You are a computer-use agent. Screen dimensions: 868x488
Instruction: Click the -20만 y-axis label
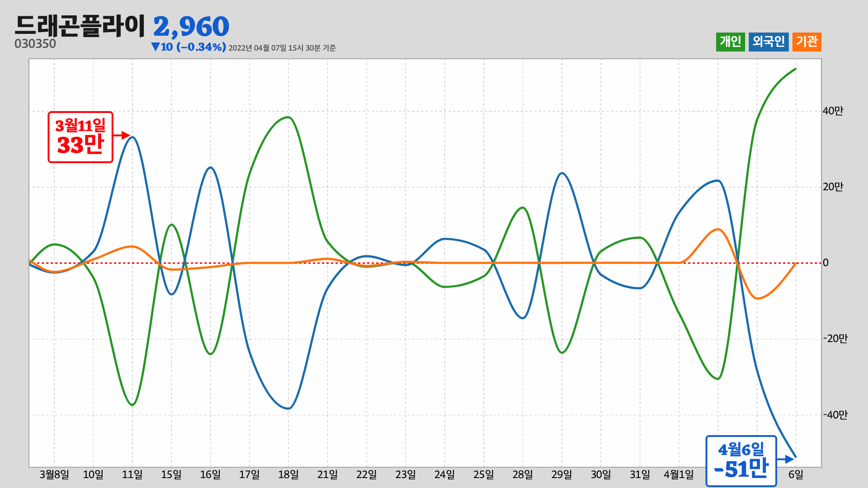pos(835,339)
